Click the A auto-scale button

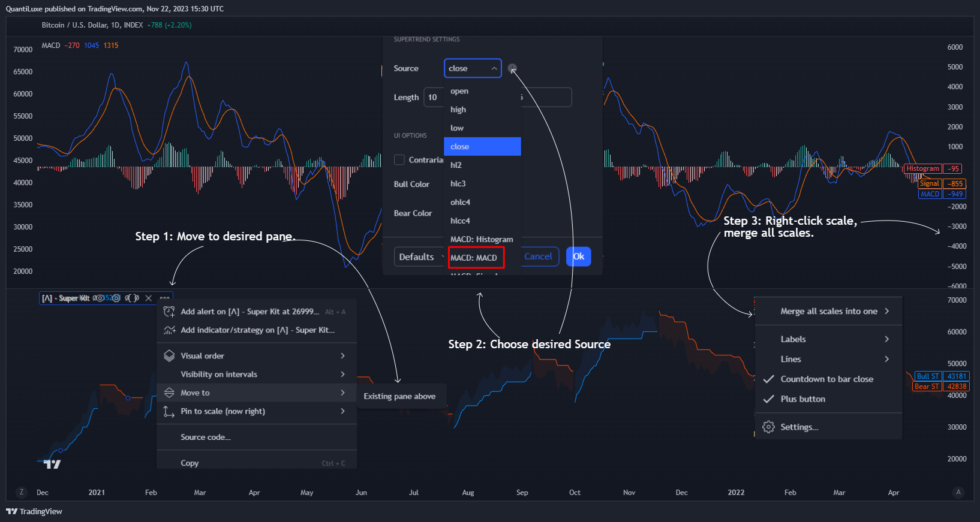[x=958, y=492]
